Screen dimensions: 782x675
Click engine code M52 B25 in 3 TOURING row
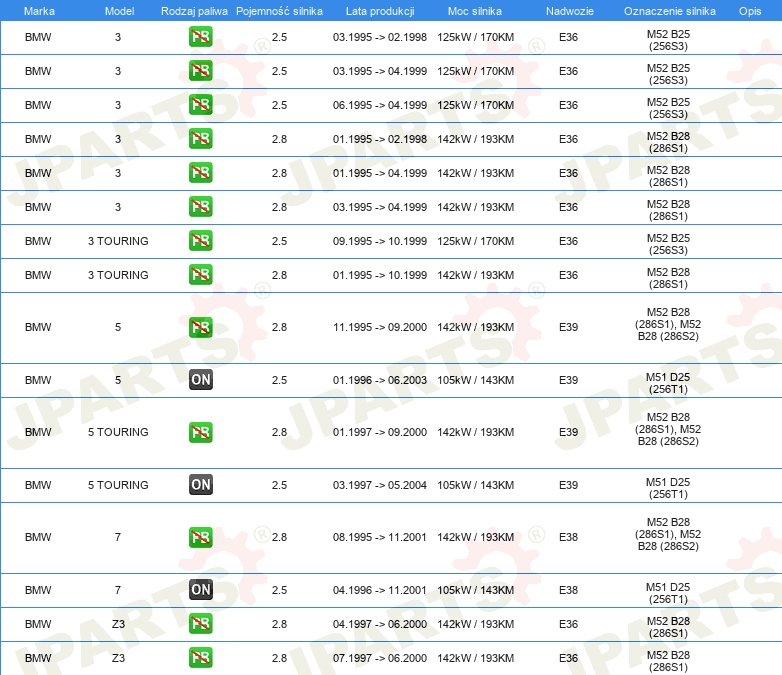click(x=668, y=244)
